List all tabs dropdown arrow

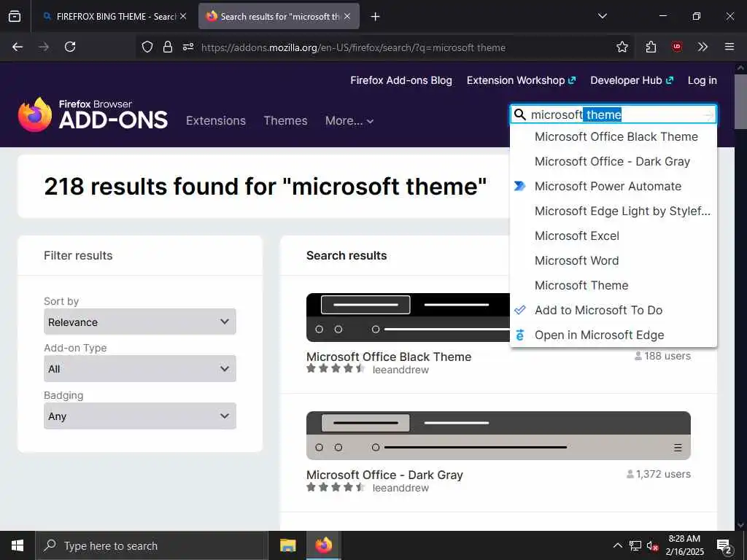click(x=602, y=16)
